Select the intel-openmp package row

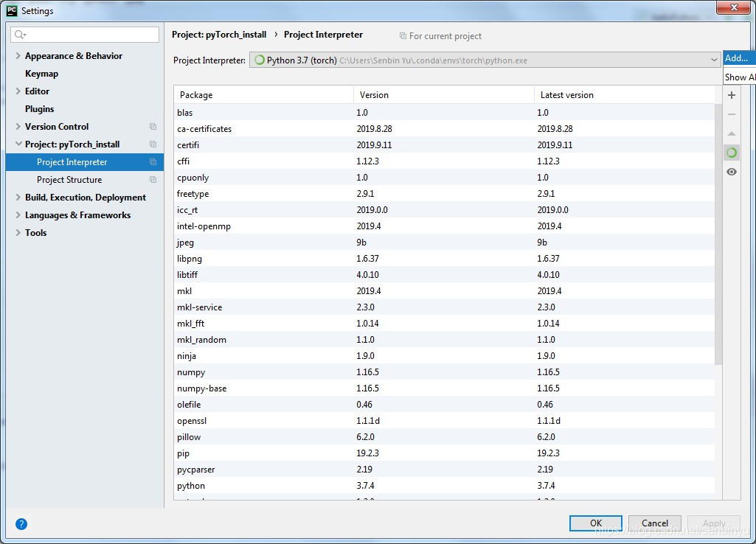tap(444, 226)
